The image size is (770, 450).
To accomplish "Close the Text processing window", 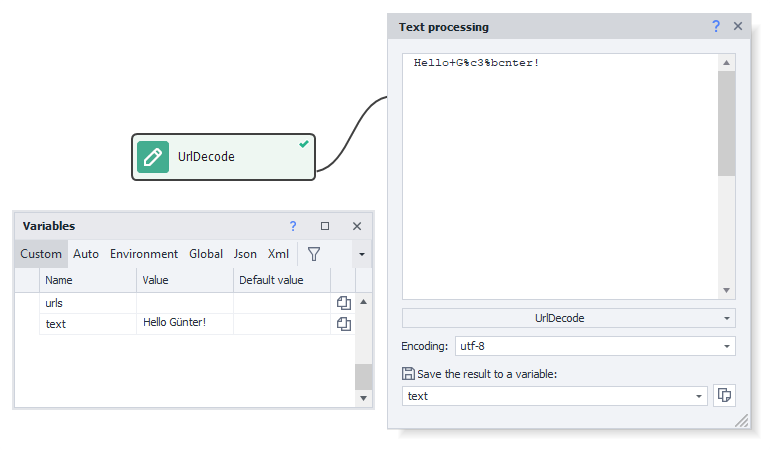I will 738,26.
